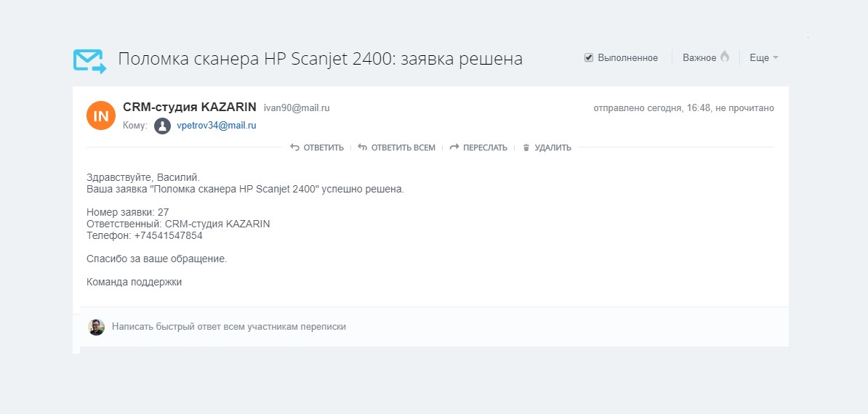Click the outgoing mail envelope icon
This screenshot has height=414, width=868.
(x=89, y=60)
